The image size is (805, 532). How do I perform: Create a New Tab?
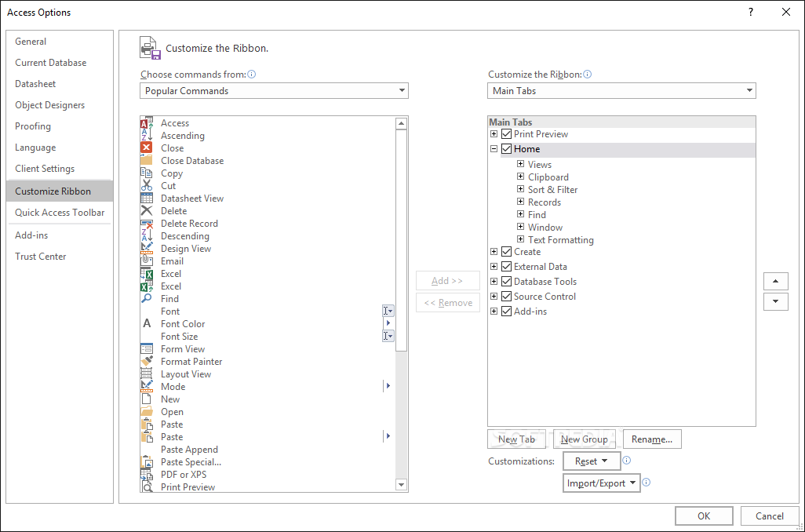516,439
